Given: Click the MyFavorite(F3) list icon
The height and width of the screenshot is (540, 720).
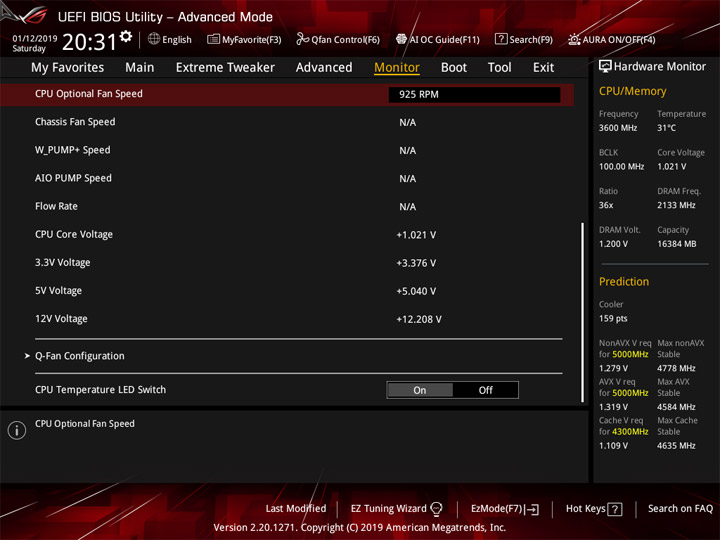Looking at the screenshot, I should point(213,39).
